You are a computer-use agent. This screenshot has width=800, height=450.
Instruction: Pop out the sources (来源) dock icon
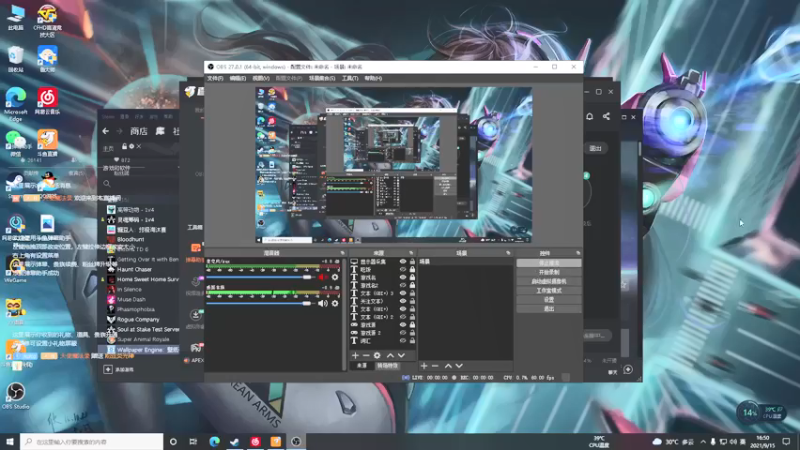411,253
